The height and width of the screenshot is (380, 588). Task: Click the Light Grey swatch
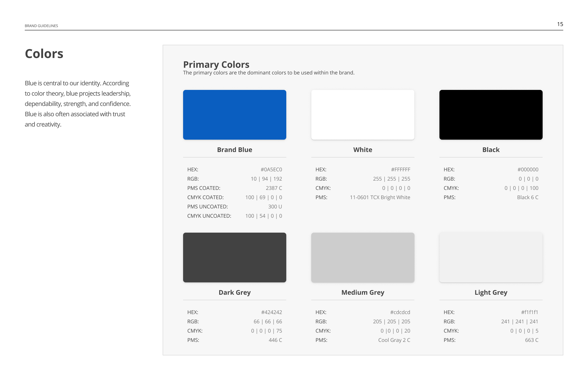pyautogui.click(x=491, y=257)
